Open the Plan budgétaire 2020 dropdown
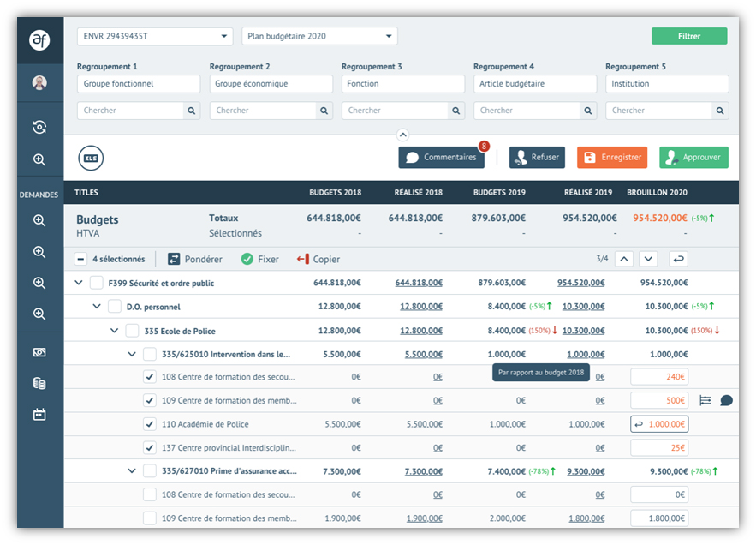756x545 pixels. (x=319, y=36)
